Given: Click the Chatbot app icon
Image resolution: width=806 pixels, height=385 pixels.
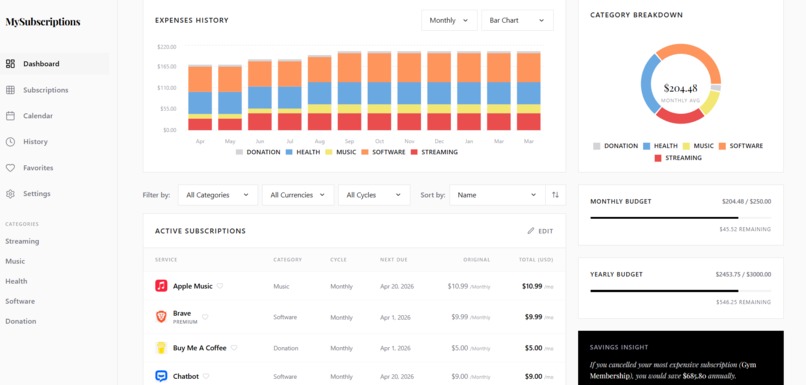Looking at the screenshot, I should point(161,376).
